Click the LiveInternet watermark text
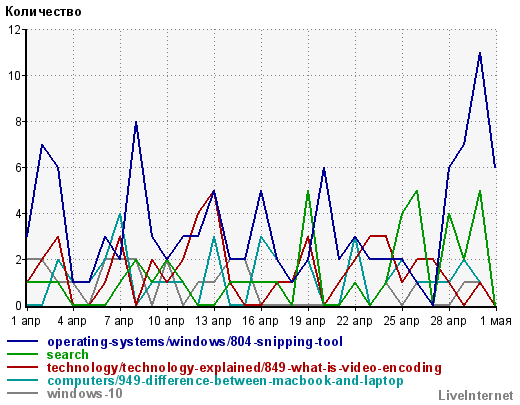The height and width of the screenshot is (405, 520). [476, 395]
